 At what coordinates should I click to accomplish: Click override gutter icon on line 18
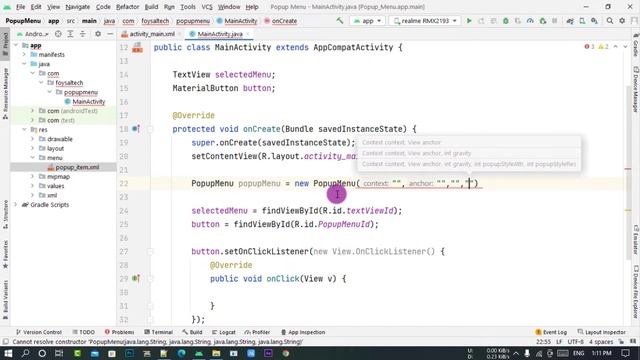pyautogui.click(x=136, y=129)
